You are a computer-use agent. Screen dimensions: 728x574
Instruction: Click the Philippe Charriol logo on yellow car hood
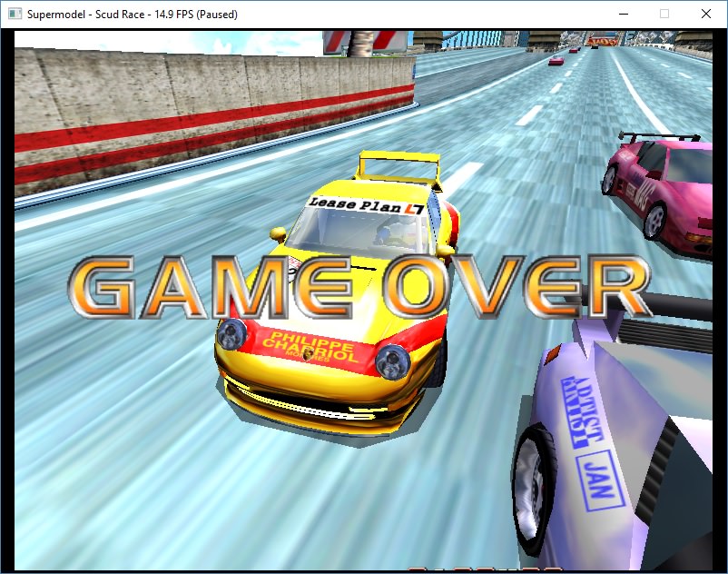pos(310,347)
